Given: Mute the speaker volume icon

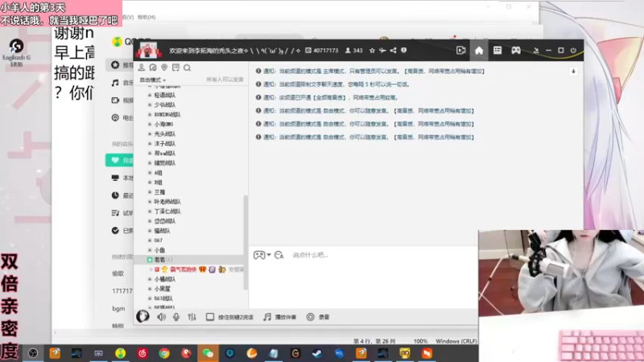Looking at the screenshot, I should click(162, 317).
